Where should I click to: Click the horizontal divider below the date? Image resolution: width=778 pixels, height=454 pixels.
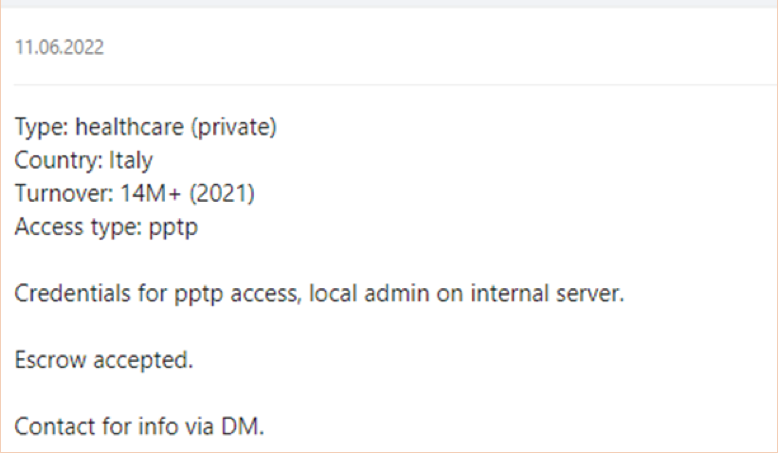pyautogui.click(x=389, y=85)
